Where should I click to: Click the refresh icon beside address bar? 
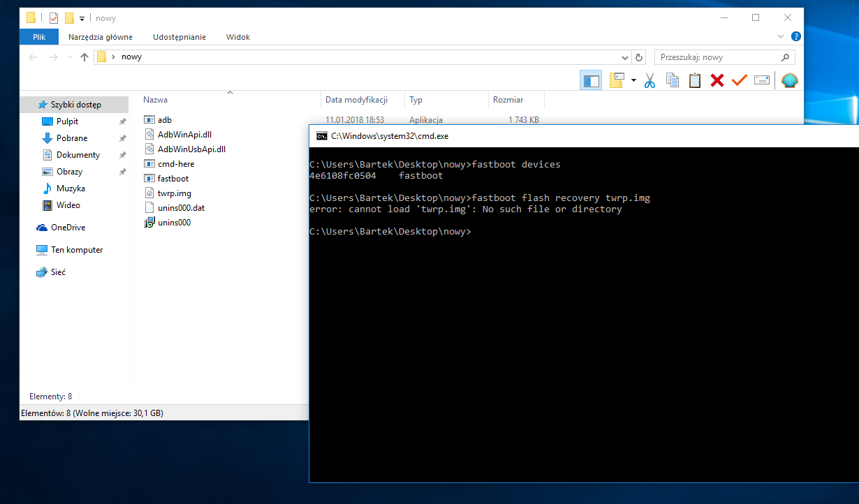pos(639,57)
